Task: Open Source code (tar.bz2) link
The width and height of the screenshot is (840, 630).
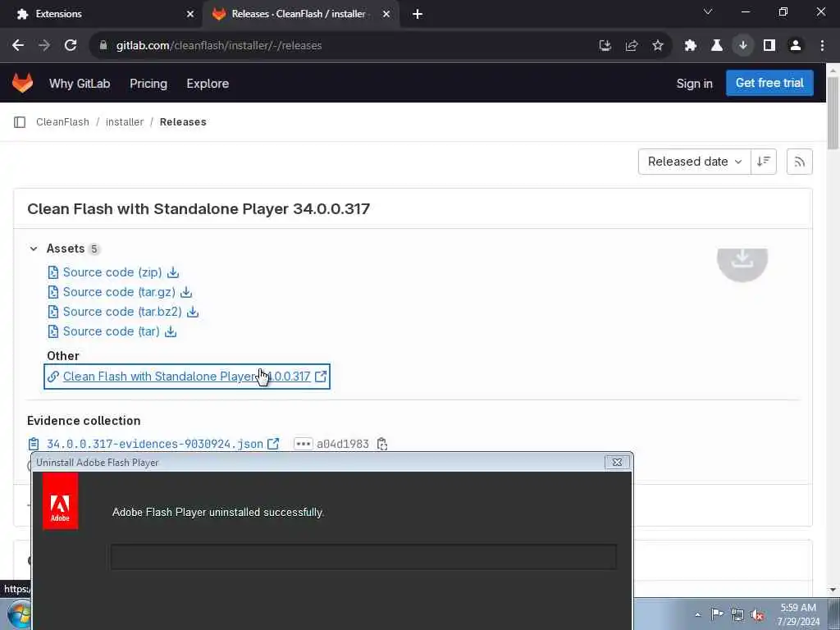Action: (x=122, y=312)
